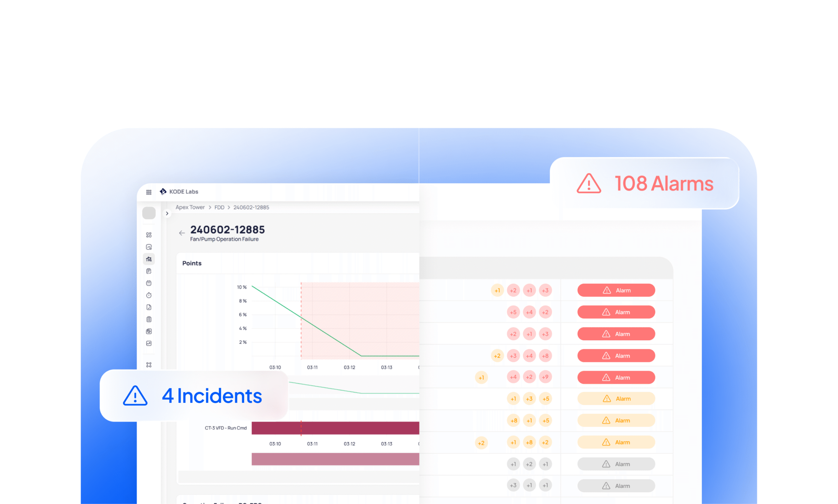Click the first orange Alarm button
838x504 pixels.
point(616,399)
